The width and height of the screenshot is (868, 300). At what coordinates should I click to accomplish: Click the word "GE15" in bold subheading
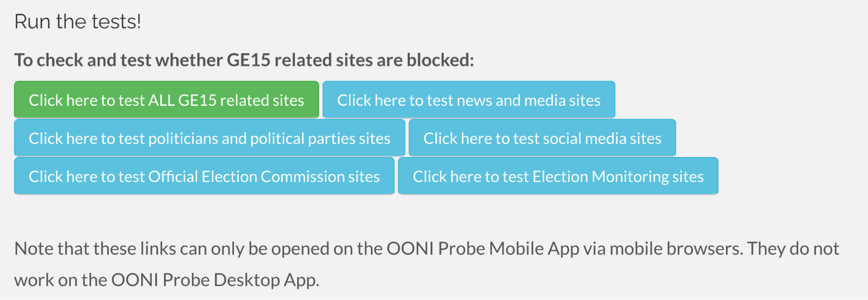[249, 60]
